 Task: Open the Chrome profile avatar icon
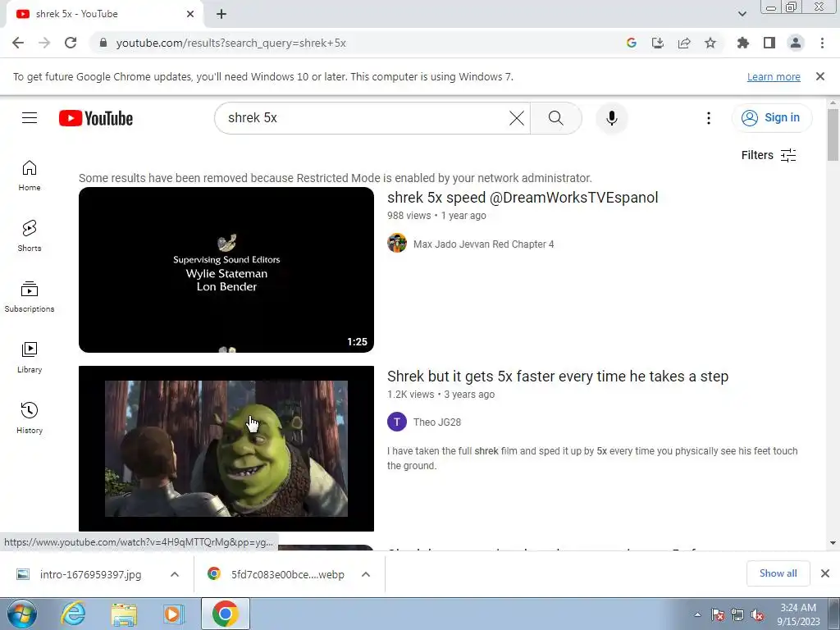[x=796, y=43]
